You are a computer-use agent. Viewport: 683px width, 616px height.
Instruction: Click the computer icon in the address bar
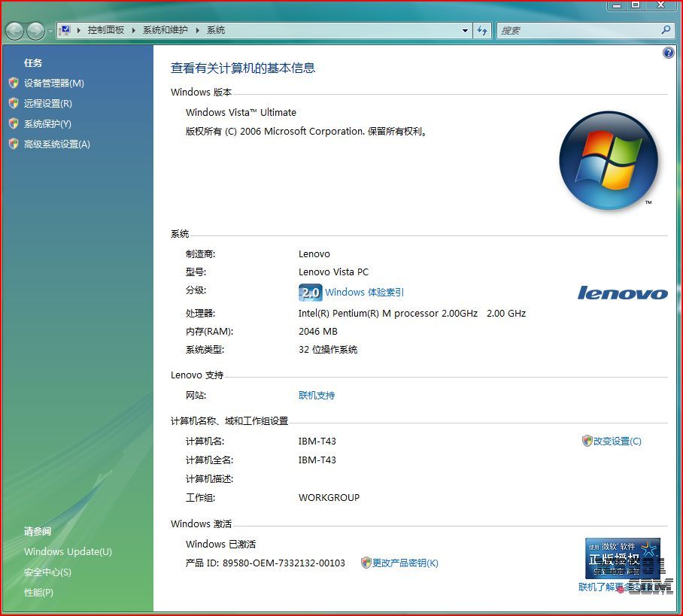pos(65,30)
